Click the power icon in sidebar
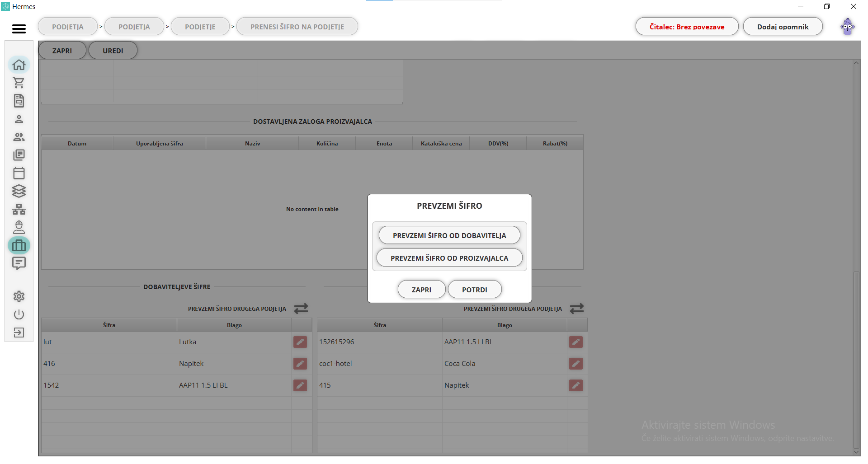Viewport: 868px width, 464px height. pos(19,314)
